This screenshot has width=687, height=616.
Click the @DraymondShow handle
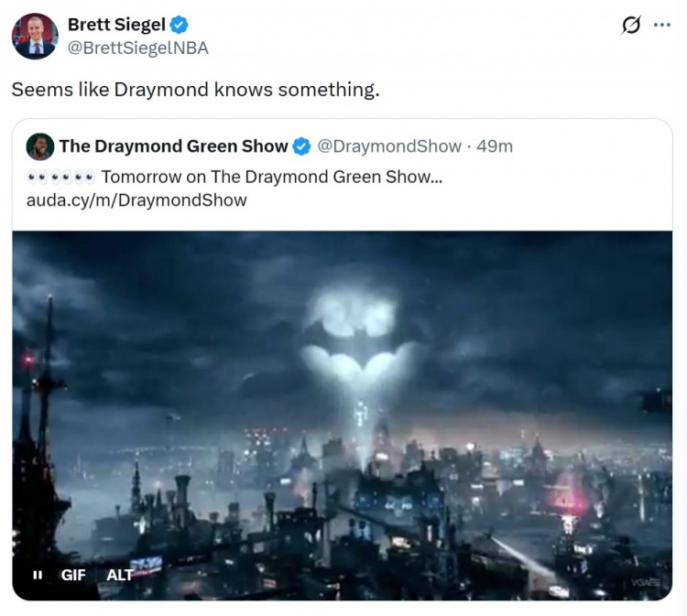389,146
